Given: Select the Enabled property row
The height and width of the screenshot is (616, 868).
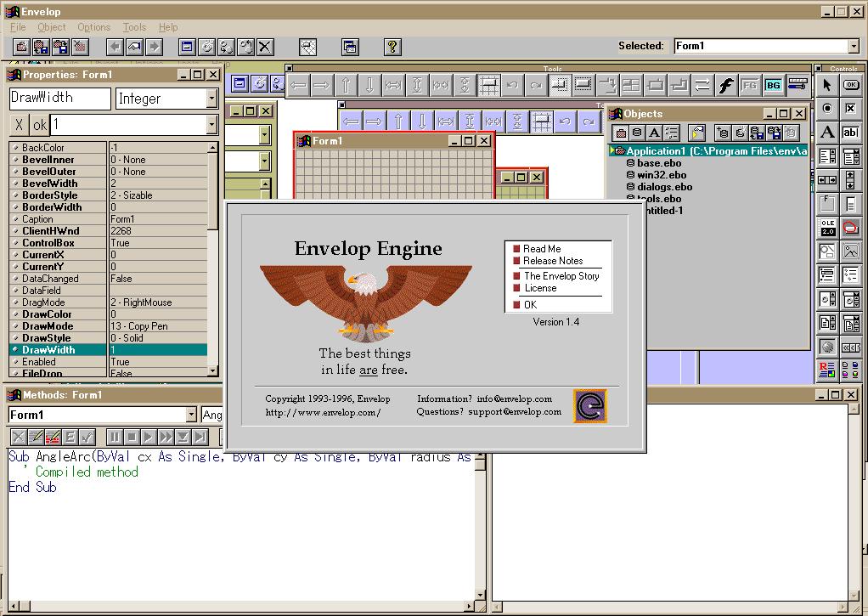Looking at the screenshot, I should [108, 362].
